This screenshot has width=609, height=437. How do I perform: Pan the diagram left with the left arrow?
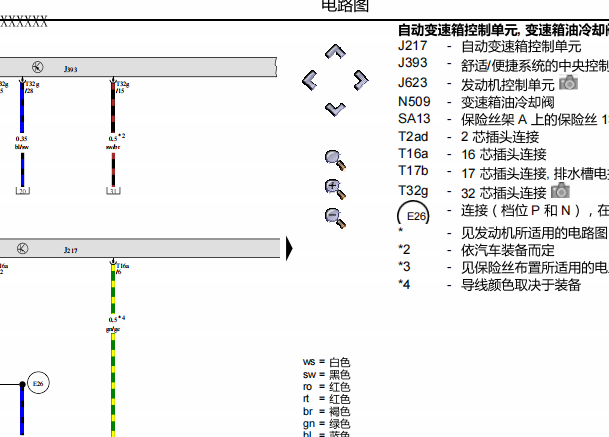310,80
